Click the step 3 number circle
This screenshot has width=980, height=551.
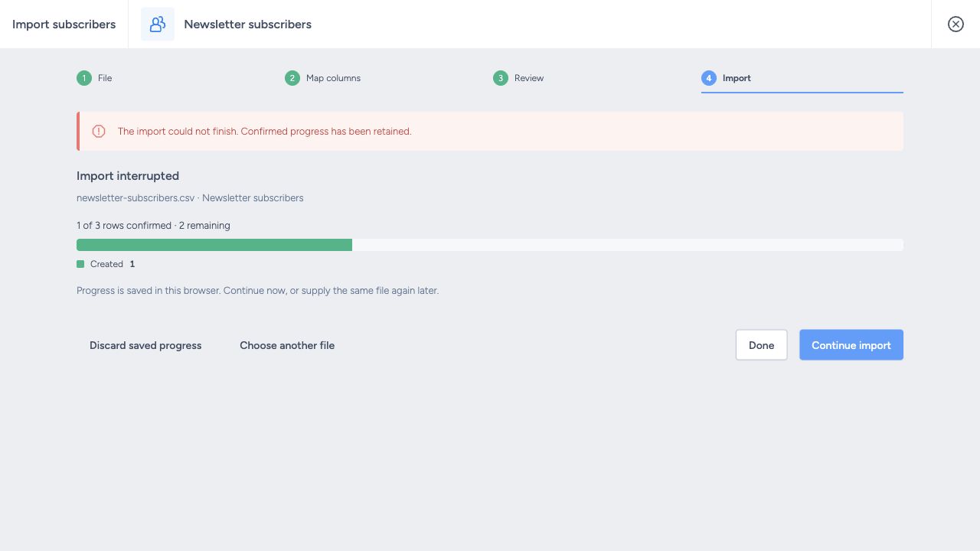click(501, 78)
